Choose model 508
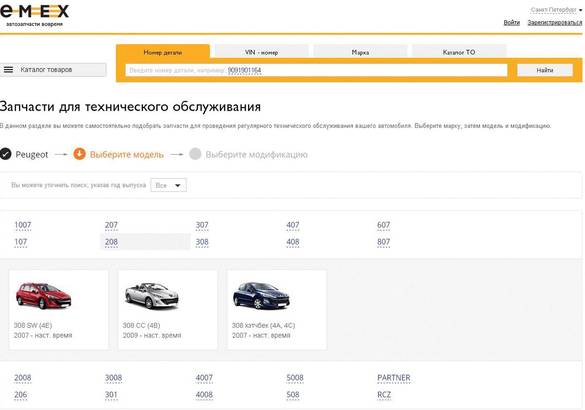 point(293,395)
